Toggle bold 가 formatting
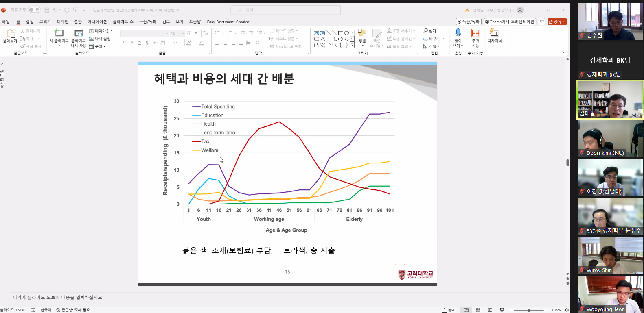Image resolution: width=644 pixels, height=313 pixels. [124, 43]
